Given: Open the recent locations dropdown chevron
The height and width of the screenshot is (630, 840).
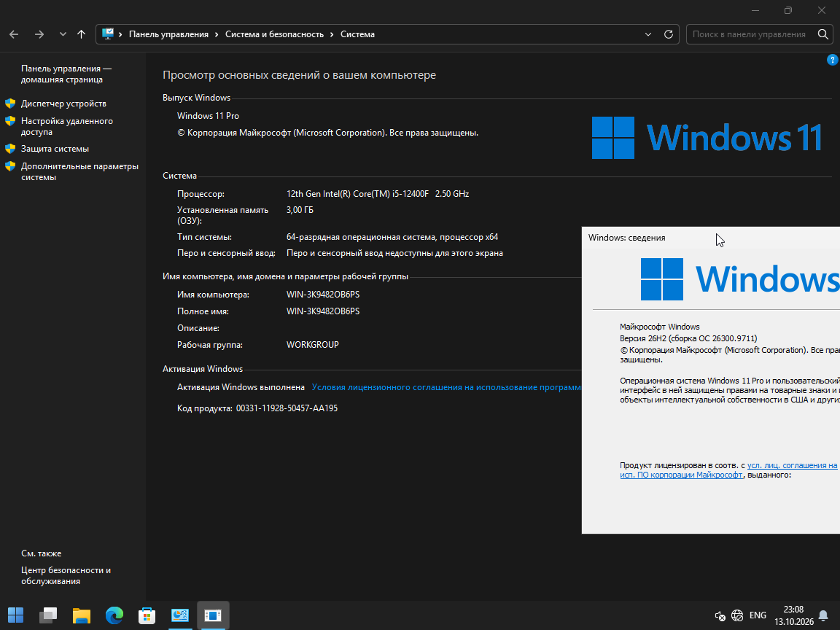Looking at the screenshot, I should [63, 34].
